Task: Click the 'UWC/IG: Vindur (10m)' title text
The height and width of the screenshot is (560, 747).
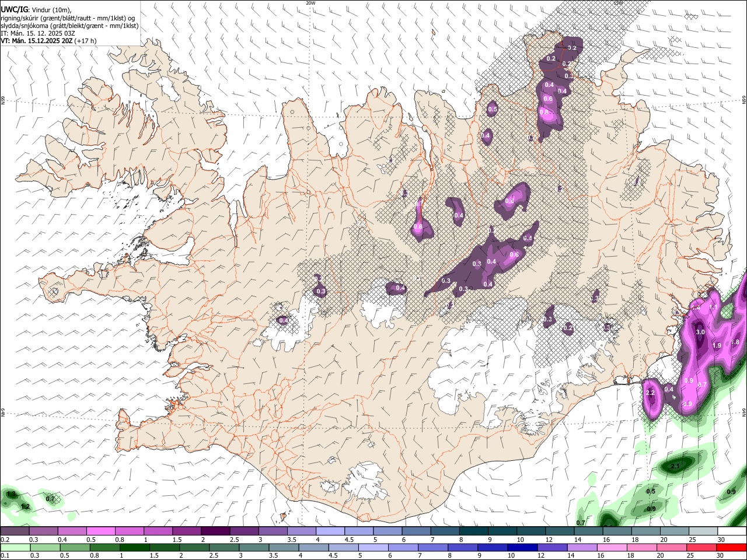Action: tap(35, 9)
